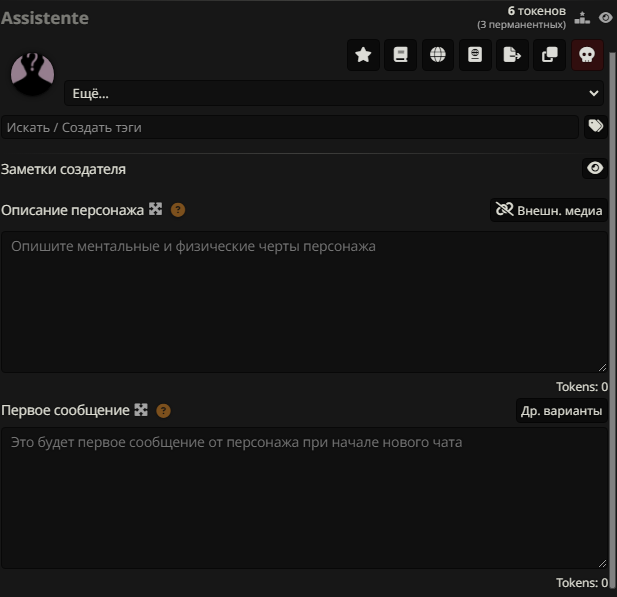Delete character with red skull button
This screenshot has height=597, width=617.
[x=587, y=55]
